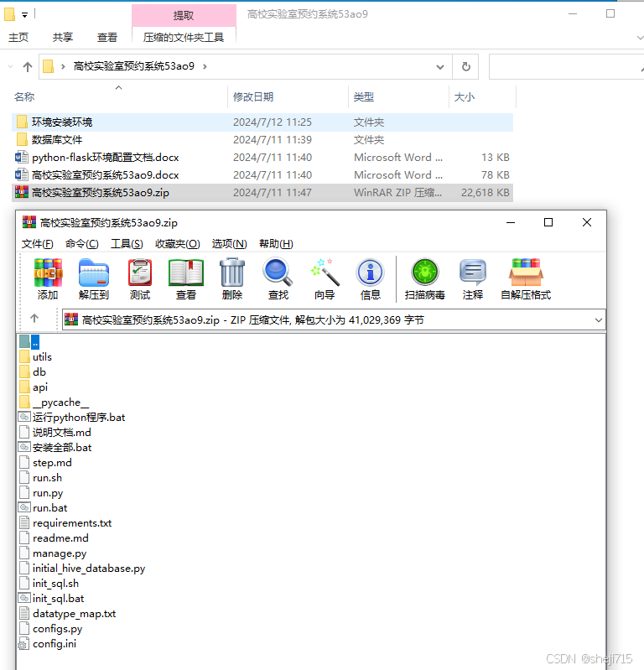644x670 pixels.
Task: Click the WinRAR Add (添加) icon
Action: (x=48, y=273)
